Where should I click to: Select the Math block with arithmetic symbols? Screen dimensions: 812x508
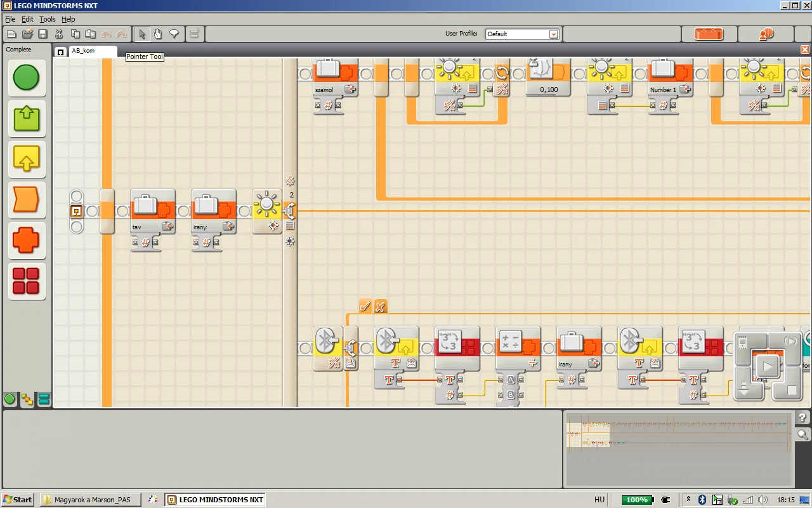click(518, 349)
